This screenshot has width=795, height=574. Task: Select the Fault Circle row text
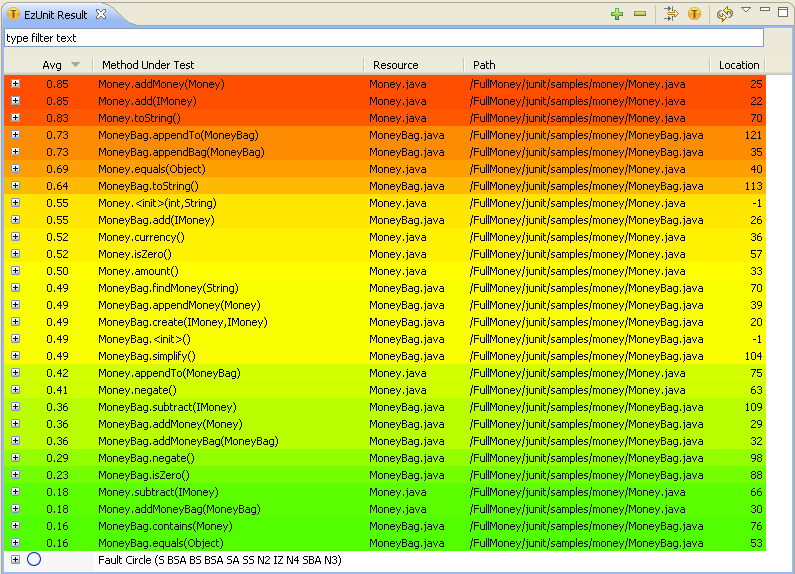pyautogui.click(x=220, y=560)
